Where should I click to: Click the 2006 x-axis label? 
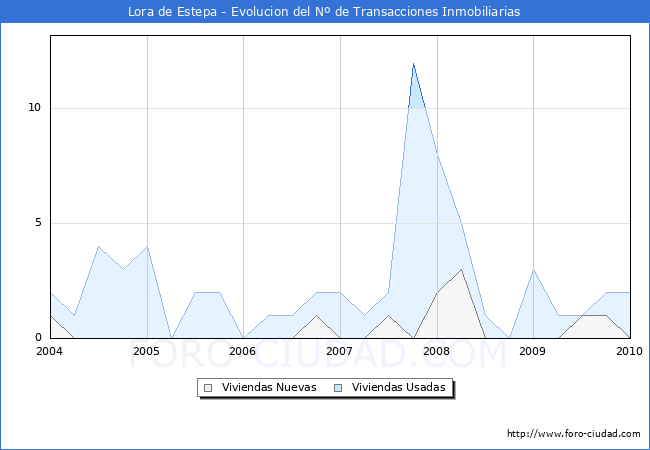coord(243,351)
